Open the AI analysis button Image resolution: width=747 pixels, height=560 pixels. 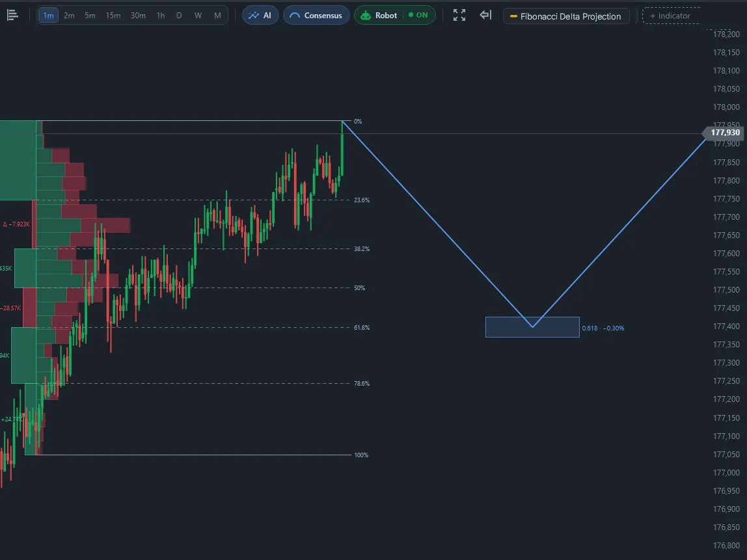click(260, 15)
